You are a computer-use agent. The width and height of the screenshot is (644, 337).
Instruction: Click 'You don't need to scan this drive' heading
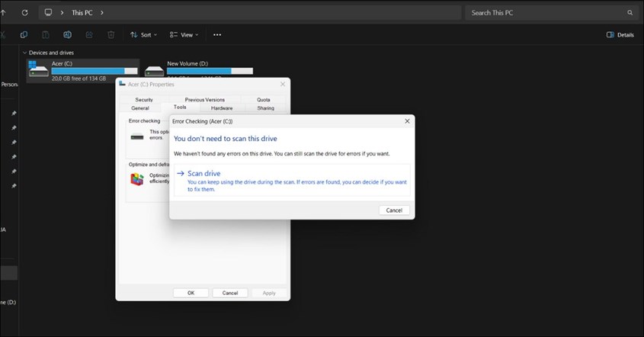coord(225,139)
